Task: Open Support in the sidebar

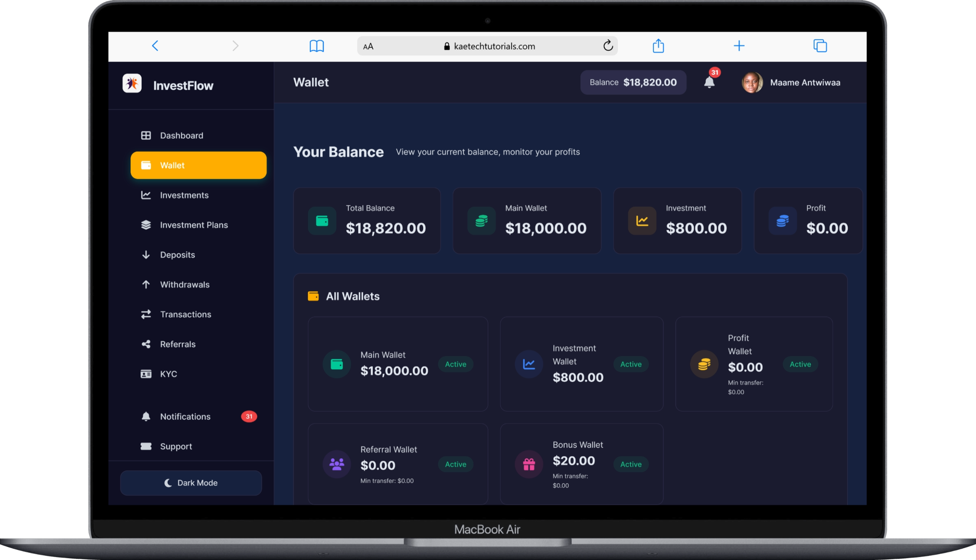Action: [x=199, y=446]
